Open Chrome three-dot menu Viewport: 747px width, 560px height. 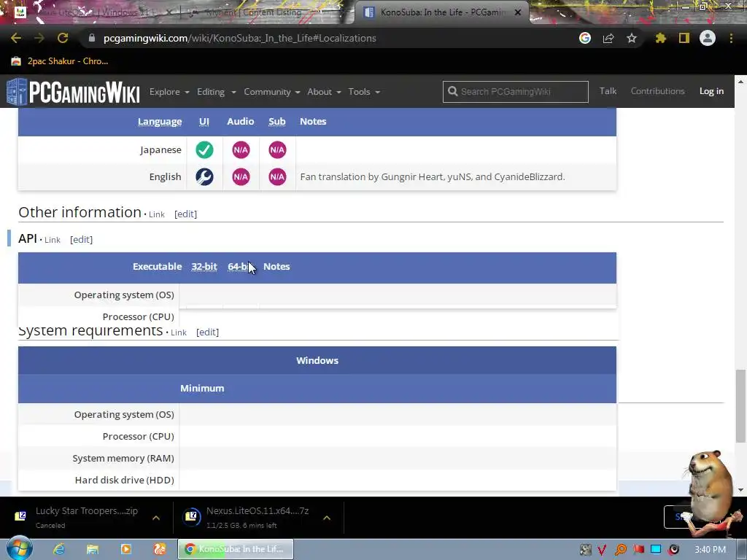[731, 38]
